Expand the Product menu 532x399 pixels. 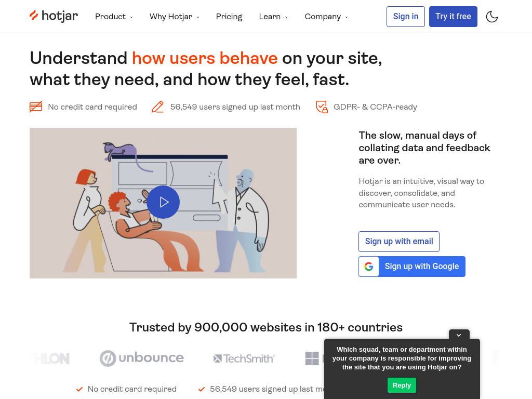[x=114, y=17]
